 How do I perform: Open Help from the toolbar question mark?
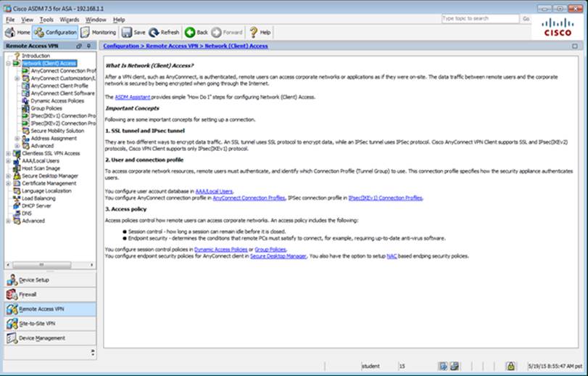point(260,33)
